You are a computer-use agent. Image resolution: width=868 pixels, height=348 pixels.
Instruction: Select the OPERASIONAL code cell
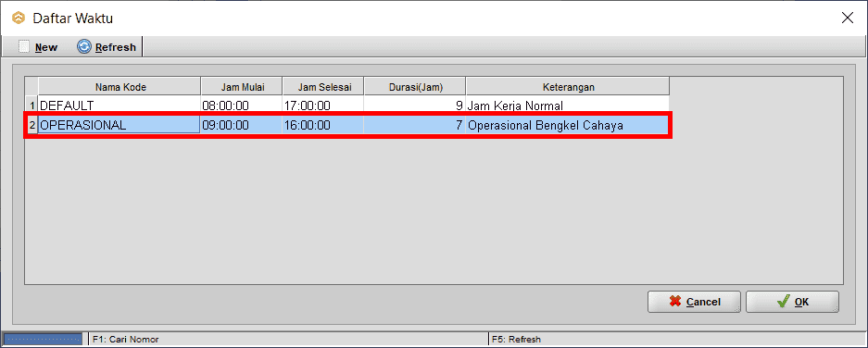119,126
